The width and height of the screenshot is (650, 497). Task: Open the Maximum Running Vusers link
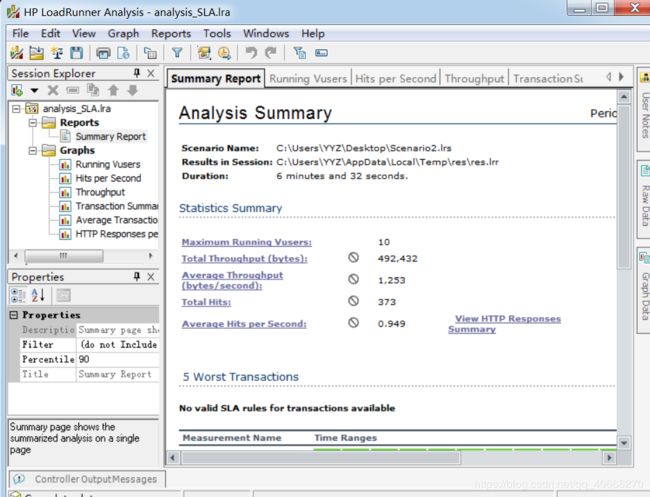pos(247,242)
